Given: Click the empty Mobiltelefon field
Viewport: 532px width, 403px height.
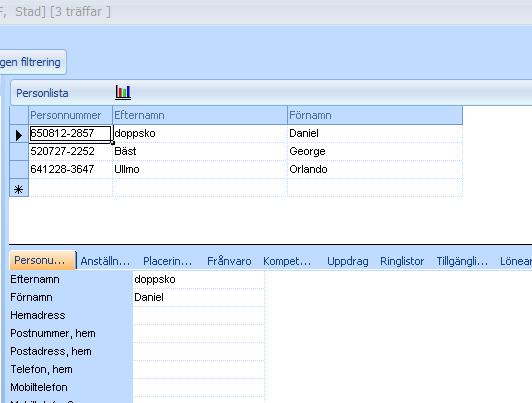Looking at the screenshot, I should pyautogui.click(x=198, y=387).
